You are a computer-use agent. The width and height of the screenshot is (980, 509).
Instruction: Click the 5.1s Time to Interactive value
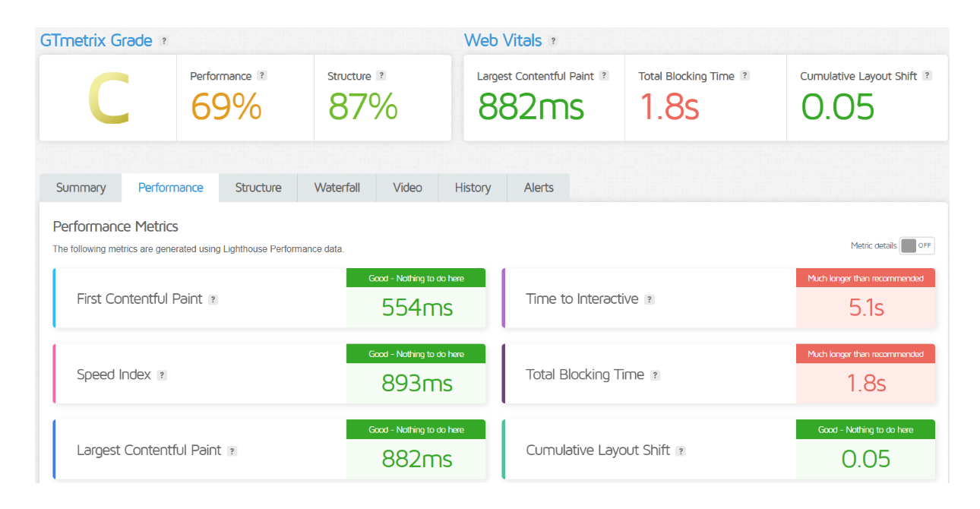point(866,308)
